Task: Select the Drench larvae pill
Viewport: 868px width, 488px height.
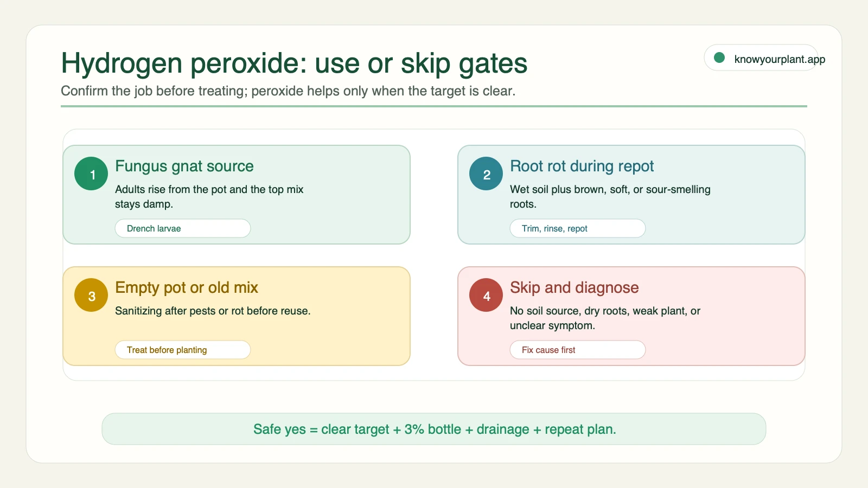Action: [183, 228]
